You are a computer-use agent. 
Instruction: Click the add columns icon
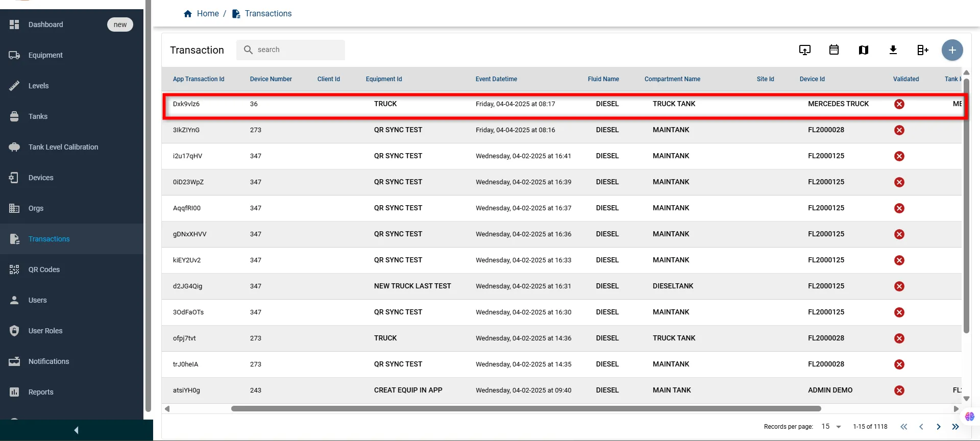923,50
